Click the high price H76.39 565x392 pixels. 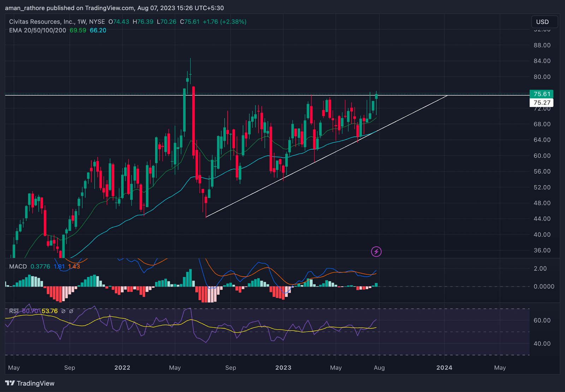143,22
